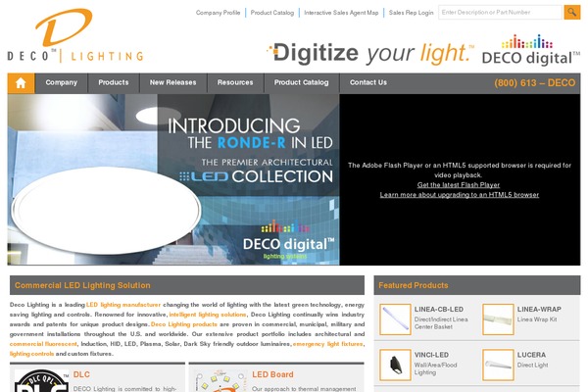This screenshot has width=588, height=392.
Task: Follow the emergency light fixtures link
Action: 327,344
